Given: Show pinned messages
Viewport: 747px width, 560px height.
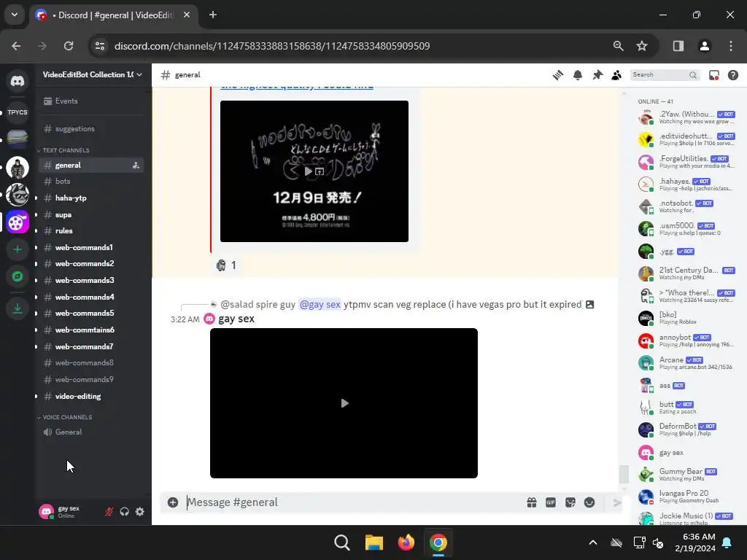Looking at the screenshot, I should 597,75.
